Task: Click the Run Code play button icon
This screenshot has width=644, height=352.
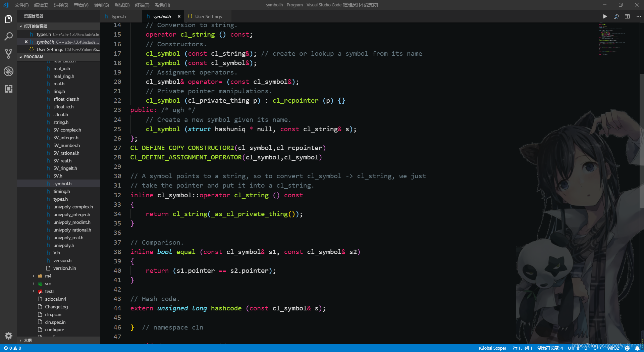Action: point(604,16)
